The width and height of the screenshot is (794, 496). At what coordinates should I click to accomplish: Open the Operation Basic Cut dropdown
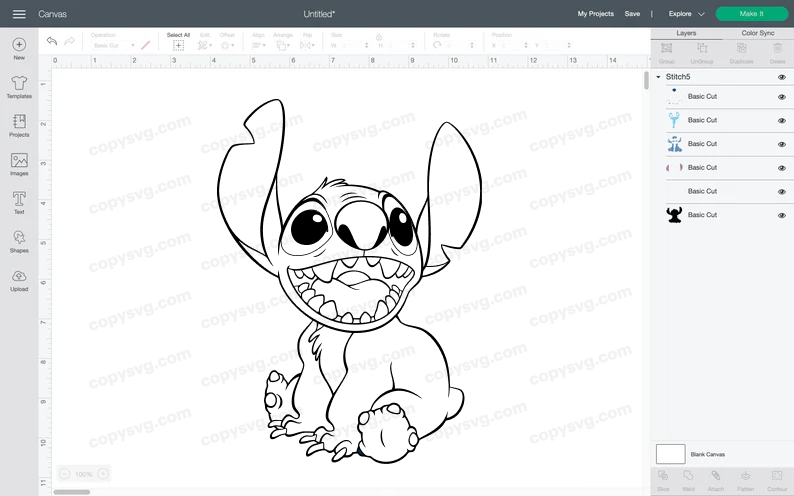(x=113, y=46)
